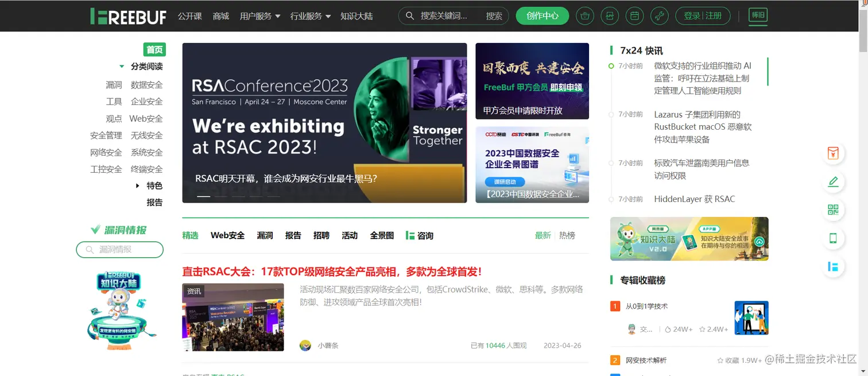868x376 pixels.
Task: Open the sidebar 报告 link
Action: pyautogui.click(x=154, y=203)
